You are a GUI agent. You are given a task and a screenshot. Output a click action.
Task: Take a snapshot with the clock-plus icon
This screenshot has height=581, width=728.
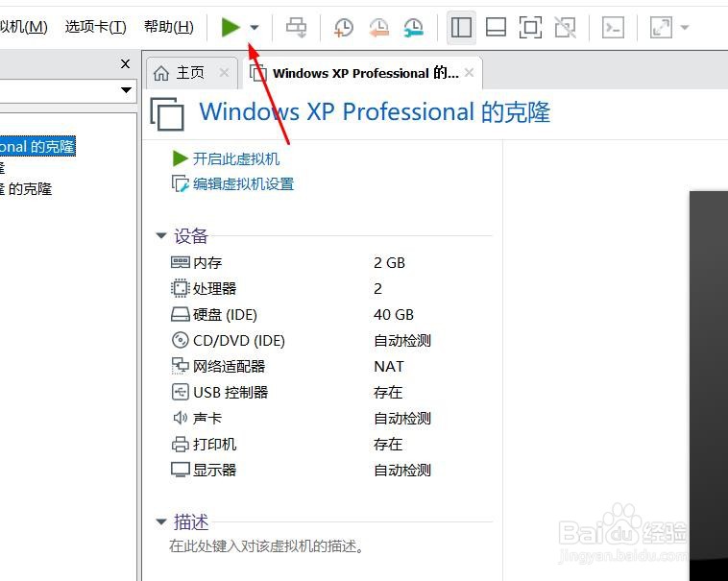pos(344,28)
